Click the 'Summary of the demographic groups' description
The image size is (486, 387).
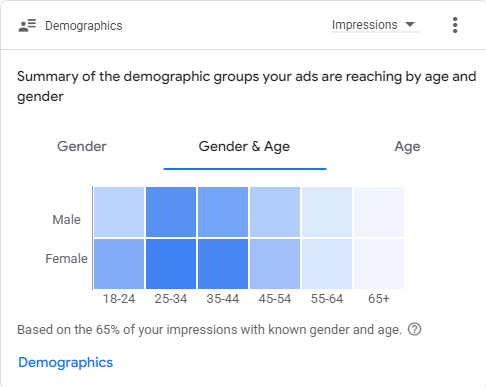[247, 87]
